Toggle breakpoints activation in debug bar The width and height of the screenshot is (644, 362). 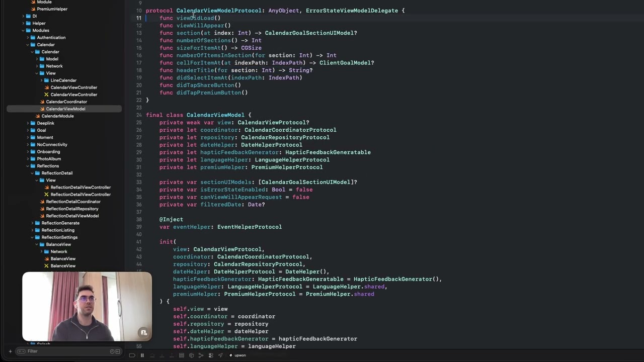tap(132, 355)
